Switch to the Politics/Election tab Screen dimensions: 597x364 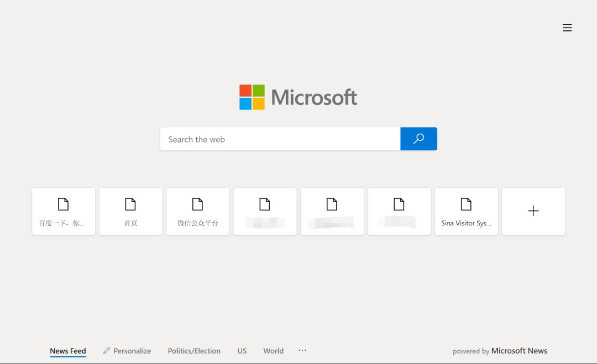click(x=194, y=351)
